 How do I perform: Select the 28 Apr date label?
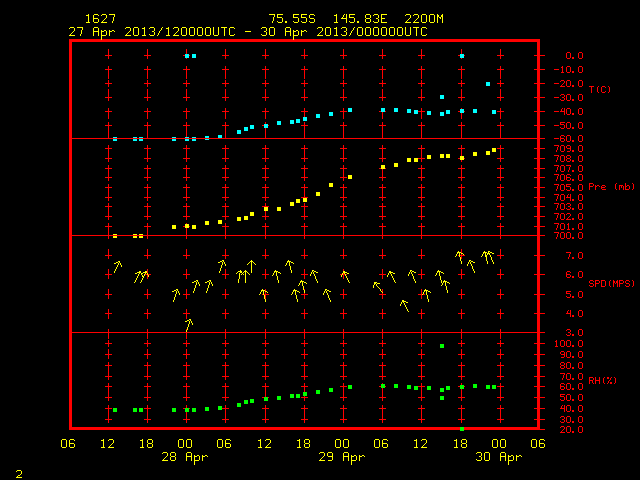coord(184,457)
